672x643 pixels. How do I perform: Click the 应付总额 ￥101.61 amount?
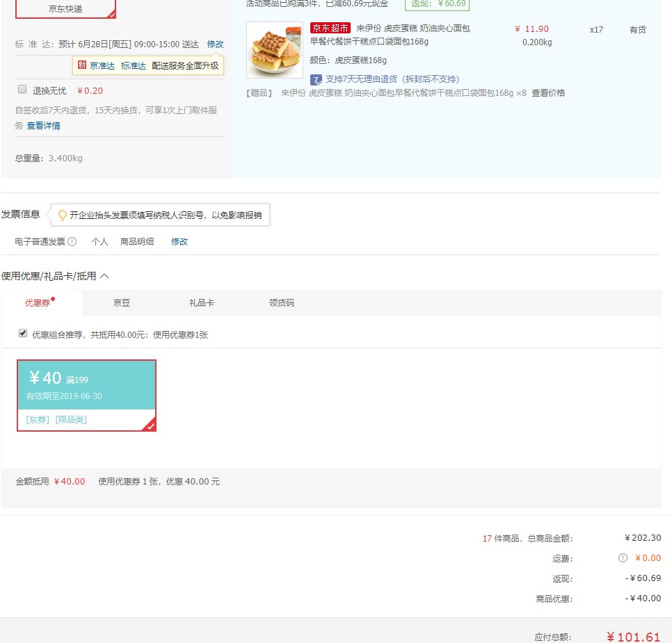[x=634, y=637]
